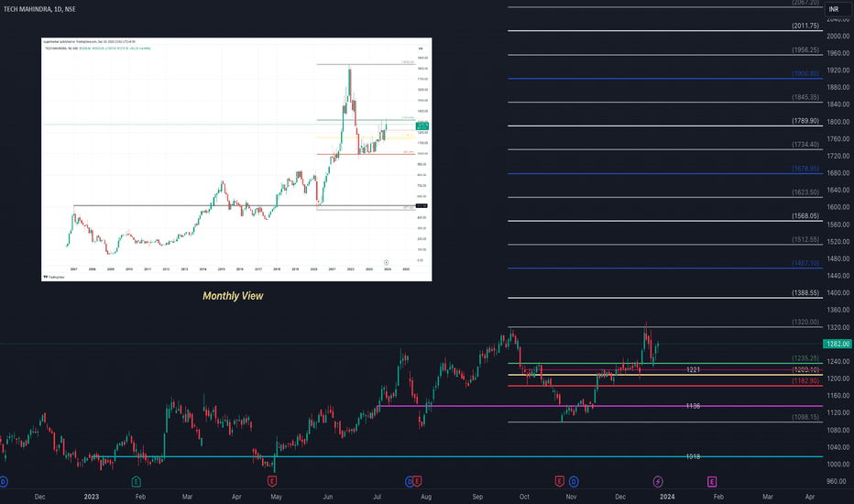Open the red earnings E marker near May
The image size is (854, 504).
272,481
